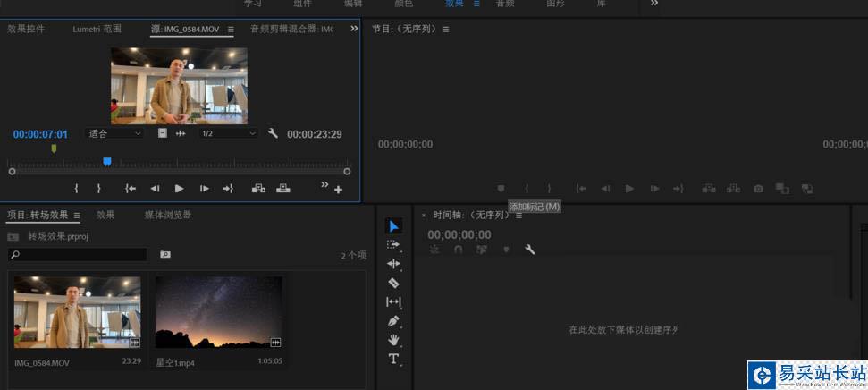Image resolution: width=868 pixels, height=390 pixels.
Task: Click the Export Frame camera icon
Action: 758,189
